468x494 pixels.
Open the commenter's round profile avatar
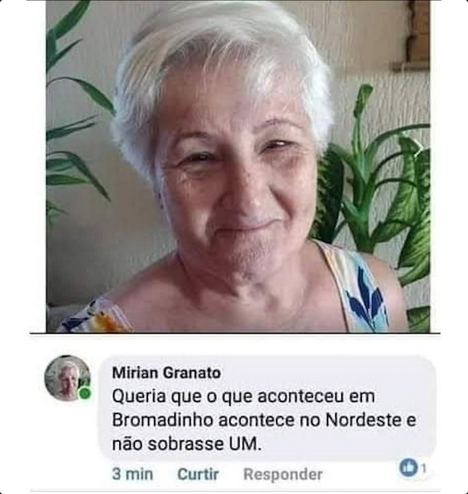[68, 378]
